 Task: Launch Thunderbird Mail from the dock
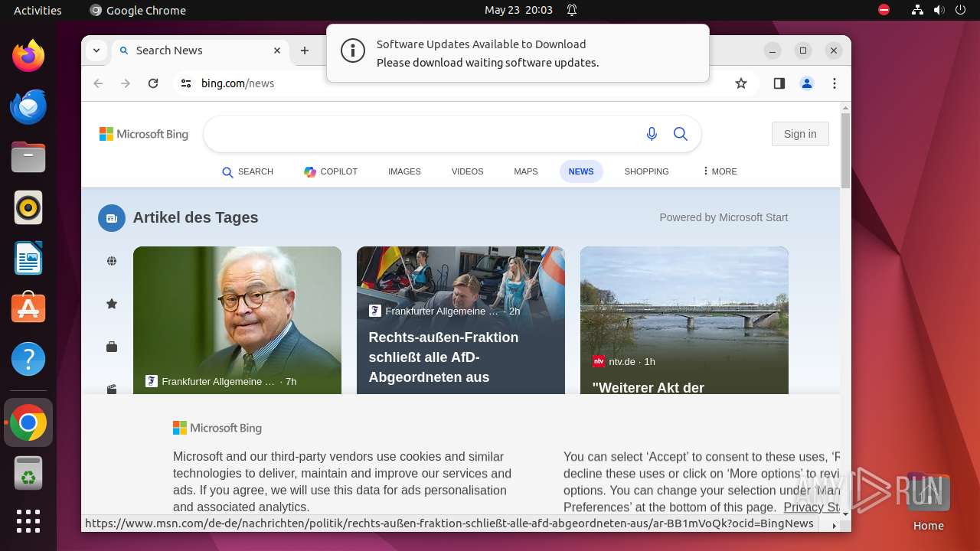coord(28,106)
